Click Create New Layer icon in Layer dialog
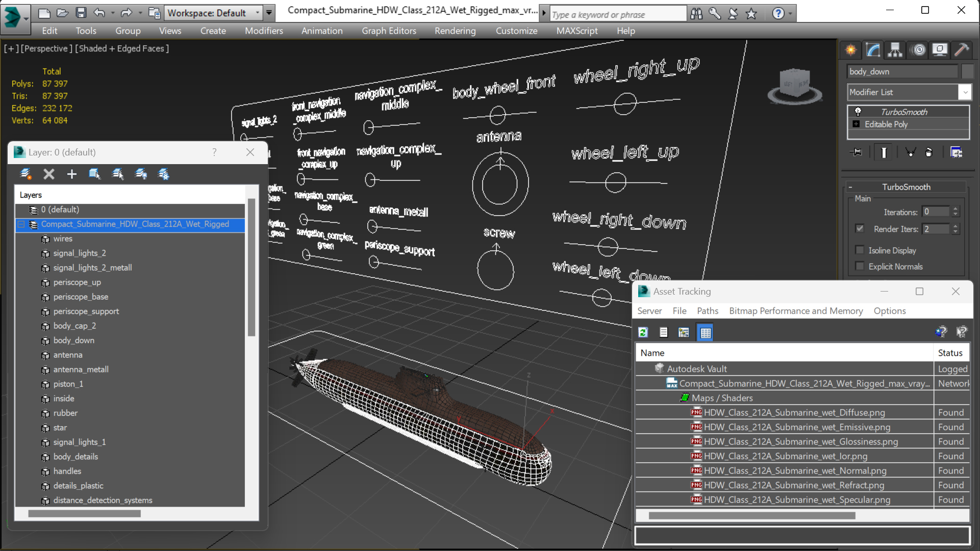 [x=26, y=174]
